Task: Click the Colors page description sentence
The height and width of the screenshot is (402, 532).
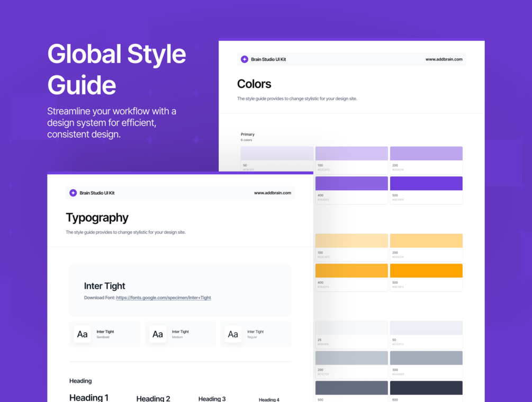Action: [297, 99]
